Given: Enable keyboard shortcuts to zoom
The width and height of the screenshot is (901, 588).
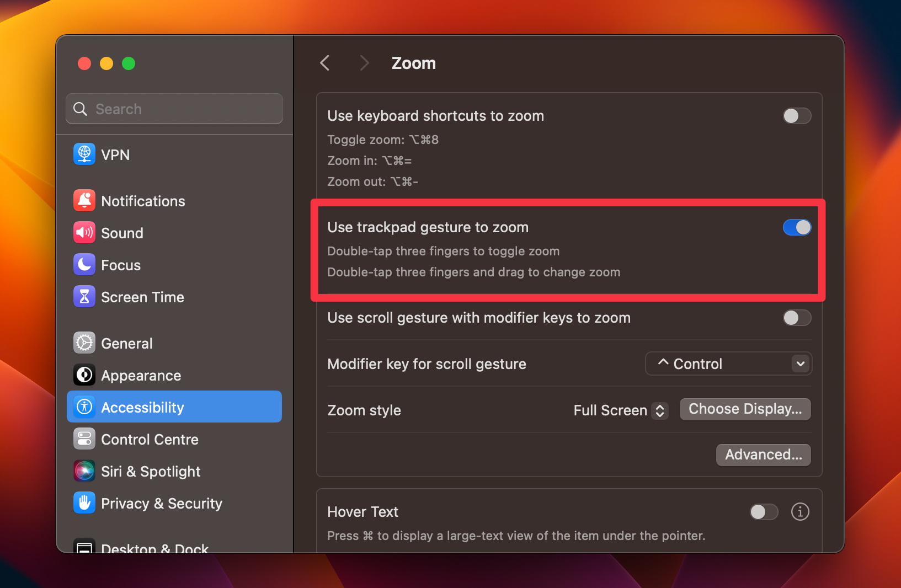Looking at the screenshot, I should tap(797, 116).
